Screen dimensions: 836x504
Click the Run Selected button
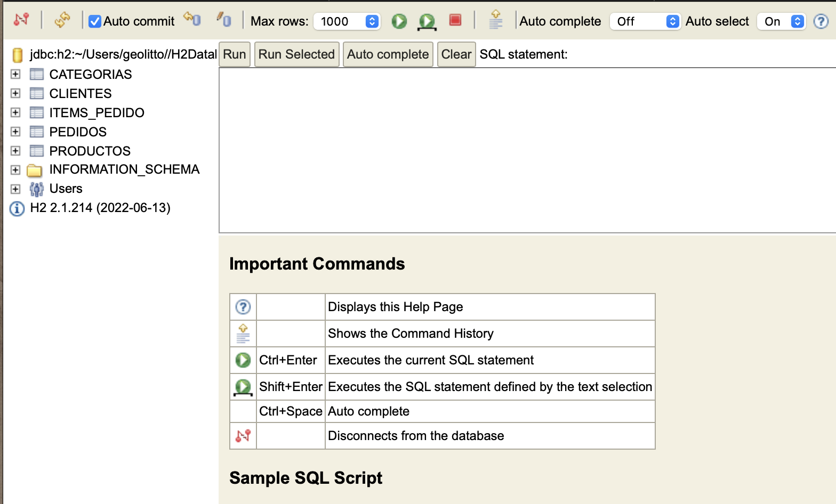[297, 54]
